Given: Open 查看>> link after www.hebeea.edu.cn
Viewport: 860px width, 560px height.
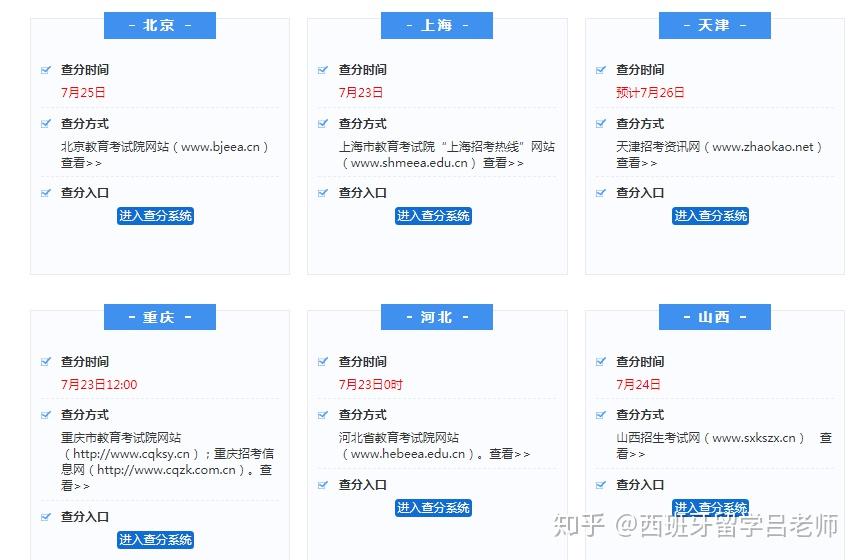Looking at the screenshot, I should [x=510, y=454].
